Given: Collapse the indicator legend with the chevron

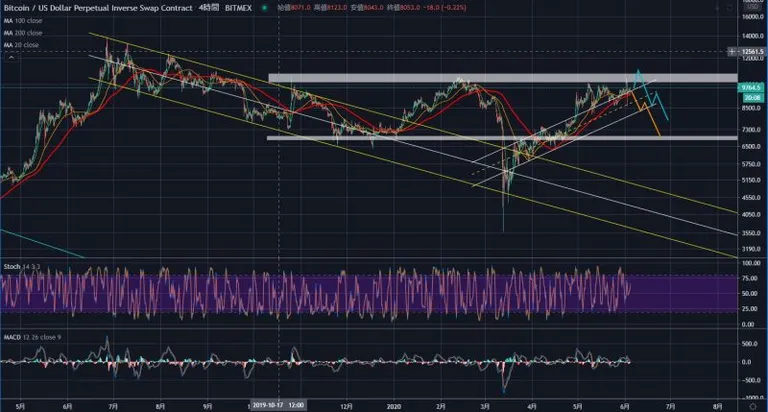Looking at the screenshot, I should pos(11,57).
